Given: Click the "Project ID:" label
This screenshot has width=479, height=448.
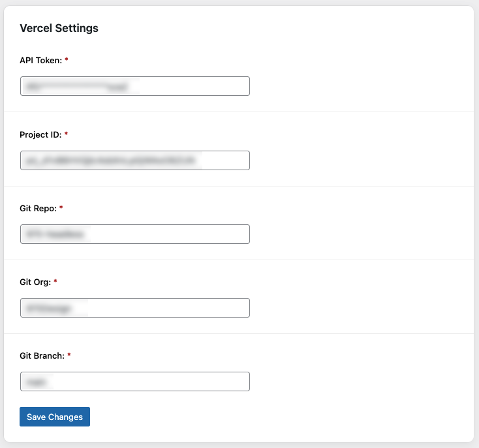Looking at the screenshot, I should coord(40,134).
